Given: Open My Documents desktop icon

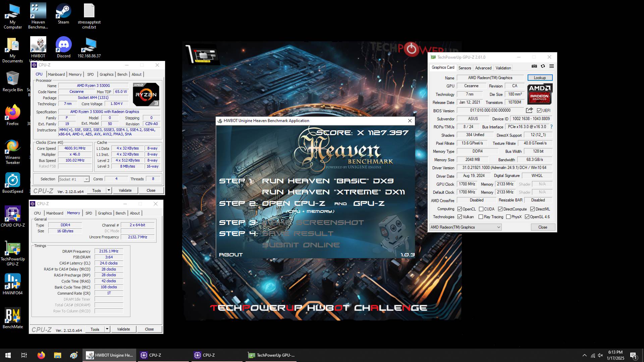Looking at the screenshot, I should pos(13,50).
